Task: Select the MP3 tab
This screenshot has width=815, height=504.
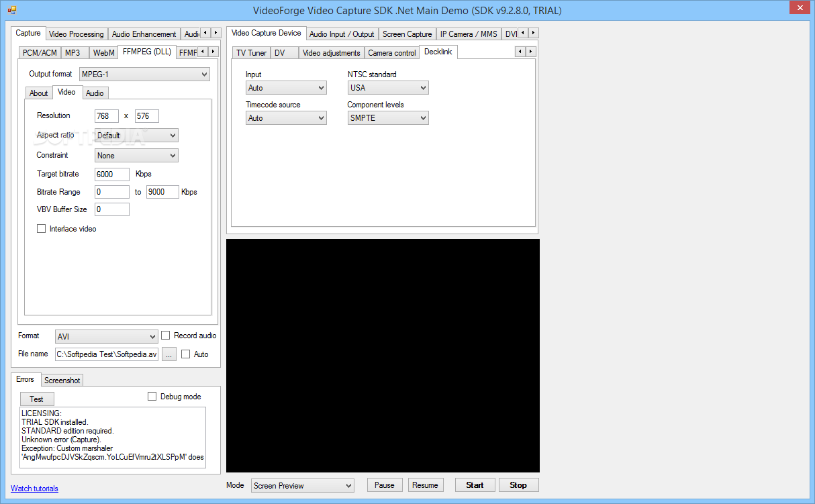Action: [x=73, y=53]
